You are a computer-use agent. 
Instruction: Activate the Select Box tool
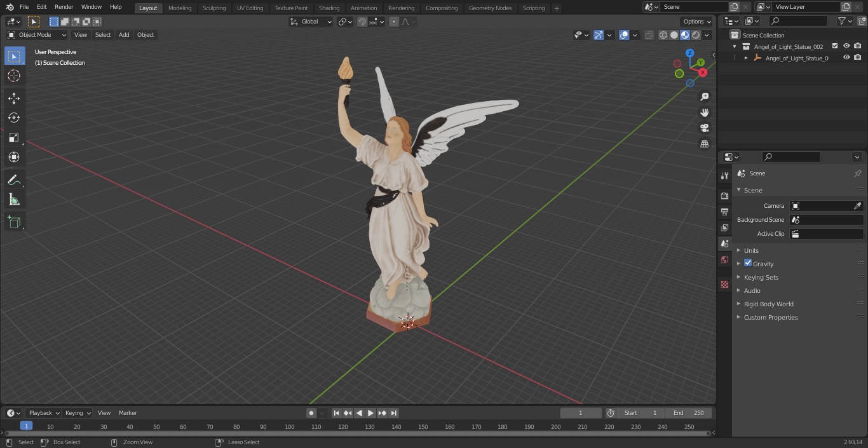pos(14,56)
